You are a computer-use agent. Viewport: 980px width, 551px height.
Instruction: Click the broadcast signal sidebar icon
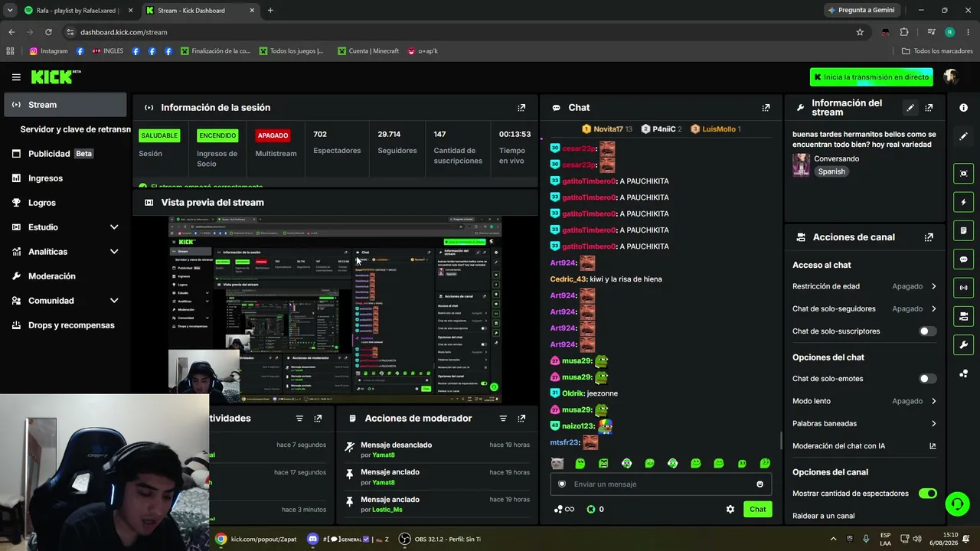[x=963, y=288]
